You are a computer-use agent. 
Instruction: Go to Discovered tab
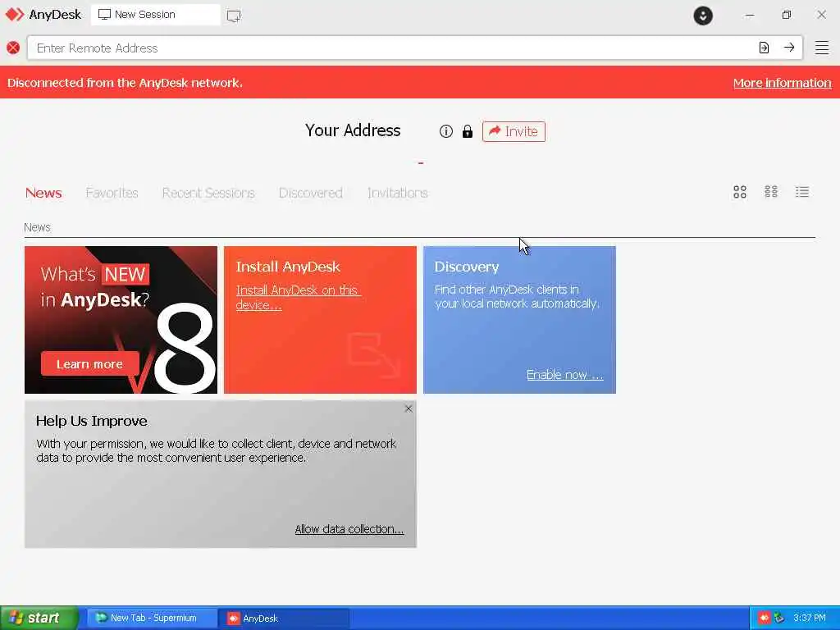311,193
